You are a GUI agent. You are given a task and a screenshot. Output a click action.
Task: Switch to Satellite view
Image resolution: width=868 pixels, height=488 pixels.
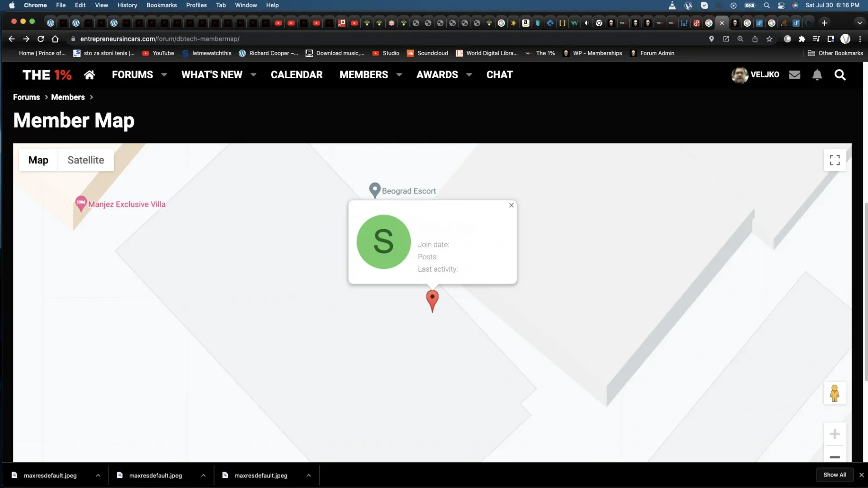pos(86,160)
